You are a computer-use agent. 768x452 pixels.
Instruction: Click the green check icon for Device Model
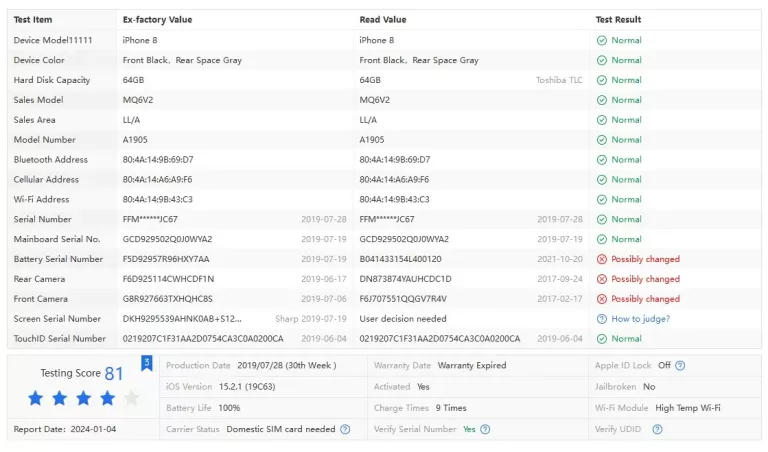[x=602, y=40]
